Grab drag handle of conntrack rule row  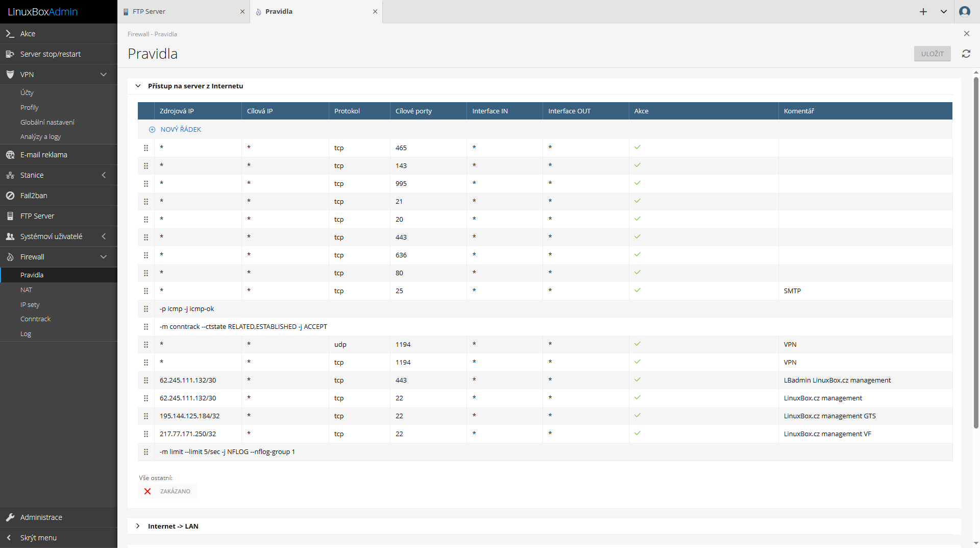point(146,327)
